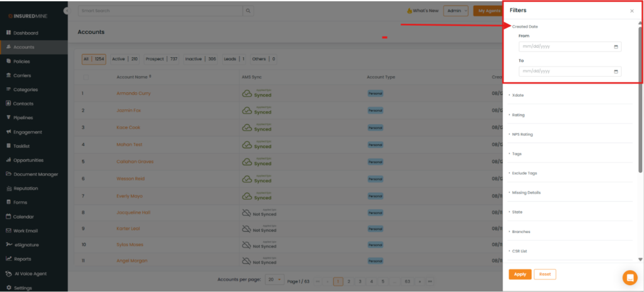Tick the select-all checkbox in table header
This screenshot has height=292, width=644.
(x=86, y=77)
